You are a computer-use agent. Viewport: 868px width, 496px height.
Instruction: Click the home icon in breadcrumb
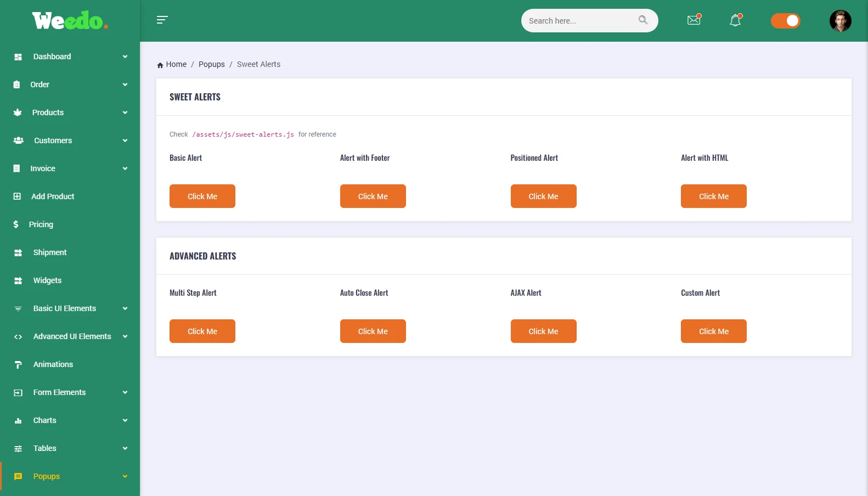pos(160,65)
